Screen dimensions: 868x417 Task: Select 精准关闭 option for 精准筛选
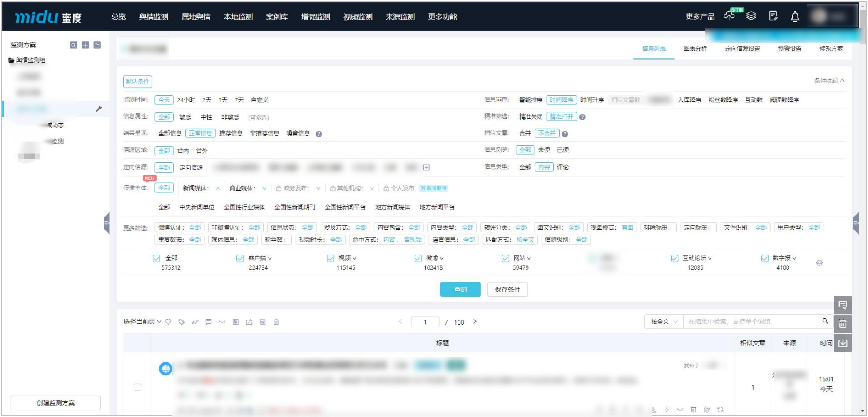click(x=531, y=117)
